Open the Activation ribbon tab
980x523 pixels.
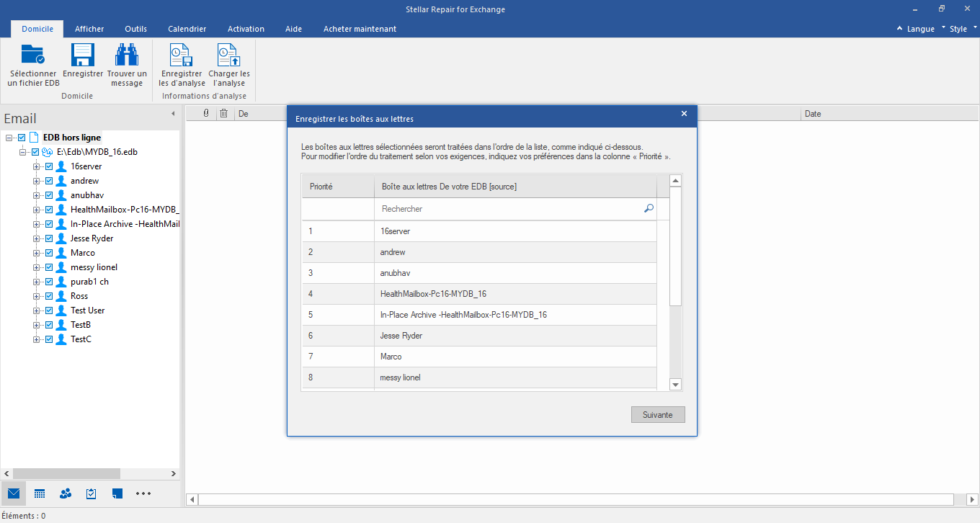pos(246,29)
